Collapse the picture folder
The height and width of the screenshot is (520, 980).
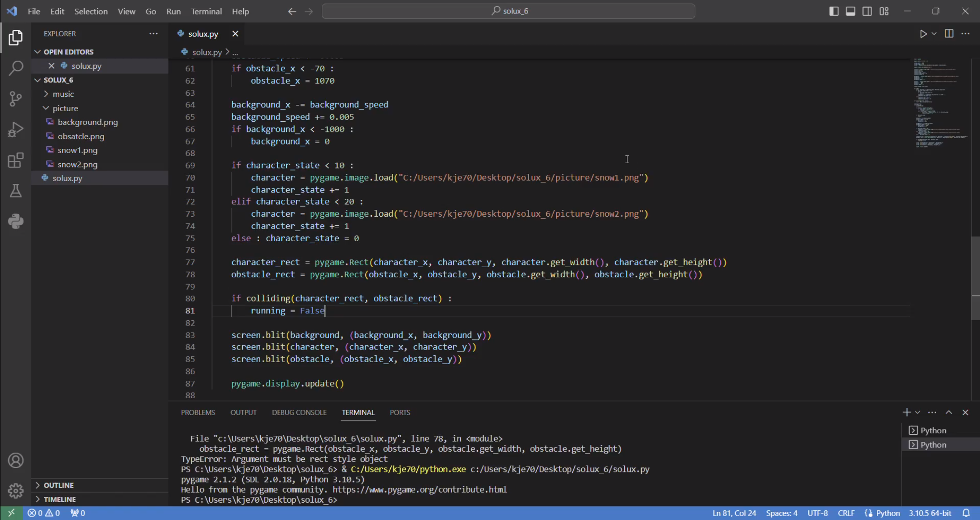tap(65, 108)
